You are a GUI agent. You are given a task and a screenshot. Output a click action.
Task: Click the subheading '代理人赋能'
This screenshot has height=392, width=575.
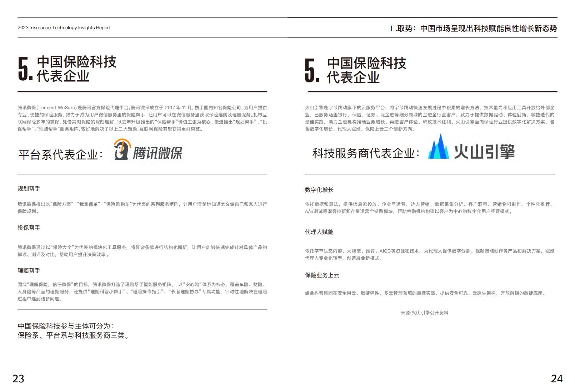click(x=319, y=232)
